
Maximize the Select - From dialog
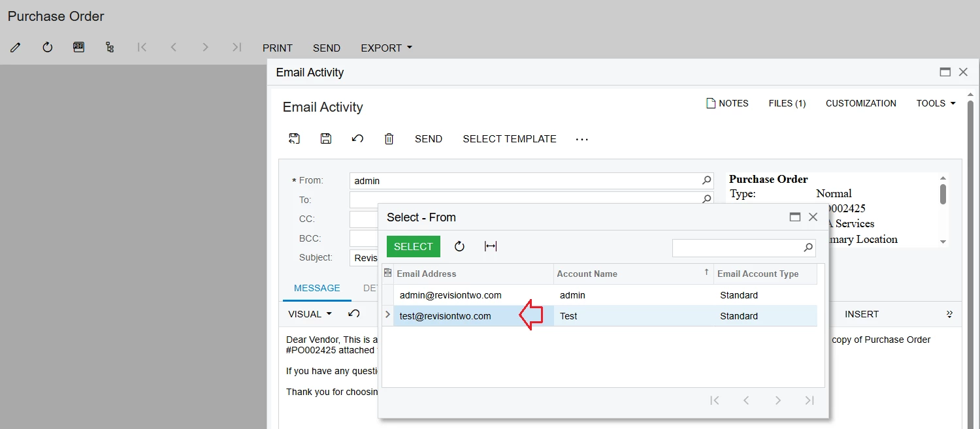(795, 217)
